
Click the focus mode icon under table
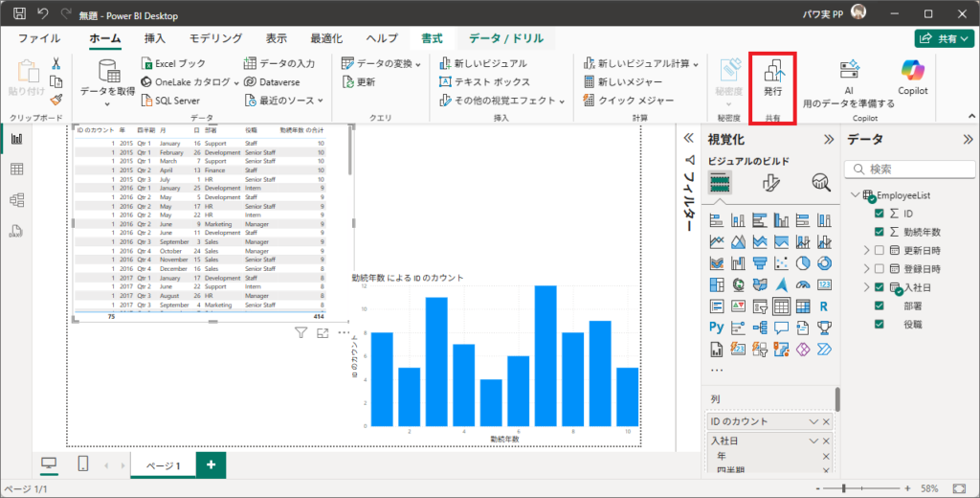click(x=323, y=333)
